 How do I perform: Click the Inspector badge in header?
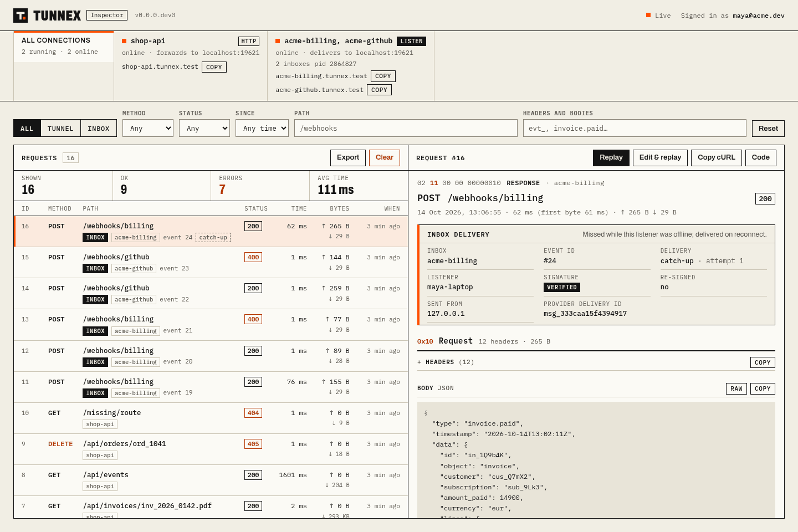coord(107,16)
